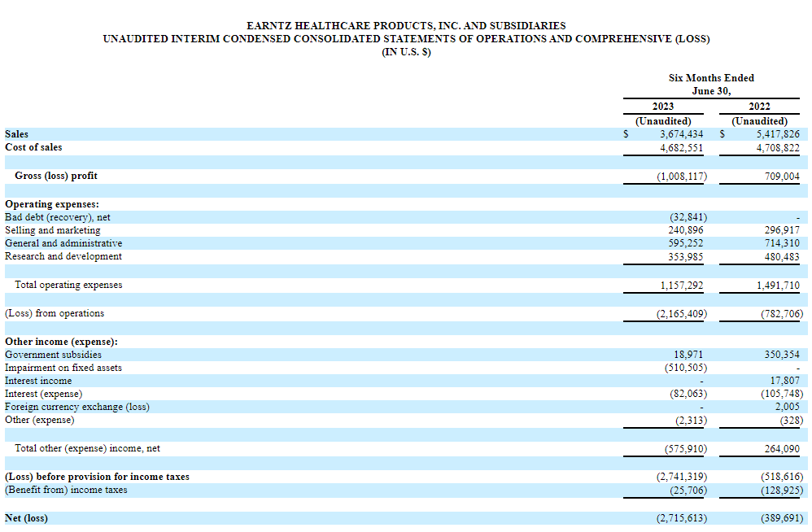812x532 pixels.
Task: Click '(Loss) before provision for income taxes'
Action: coord(97,477)
